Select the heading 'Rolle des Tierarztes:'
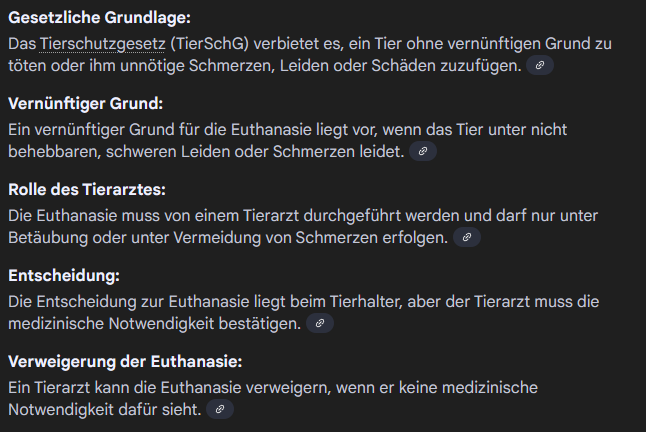The width and height of the screenshot is (646, 432). 86,190
